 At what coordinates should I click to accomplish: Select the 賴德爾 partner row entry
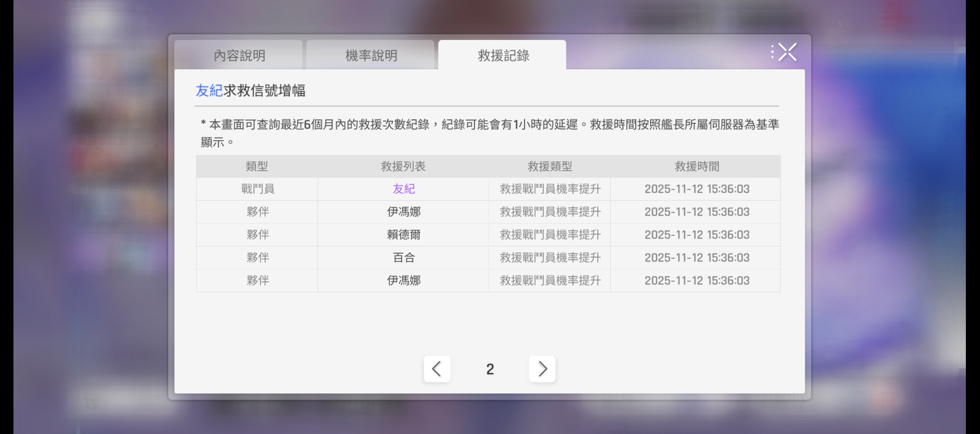(403, 235)
